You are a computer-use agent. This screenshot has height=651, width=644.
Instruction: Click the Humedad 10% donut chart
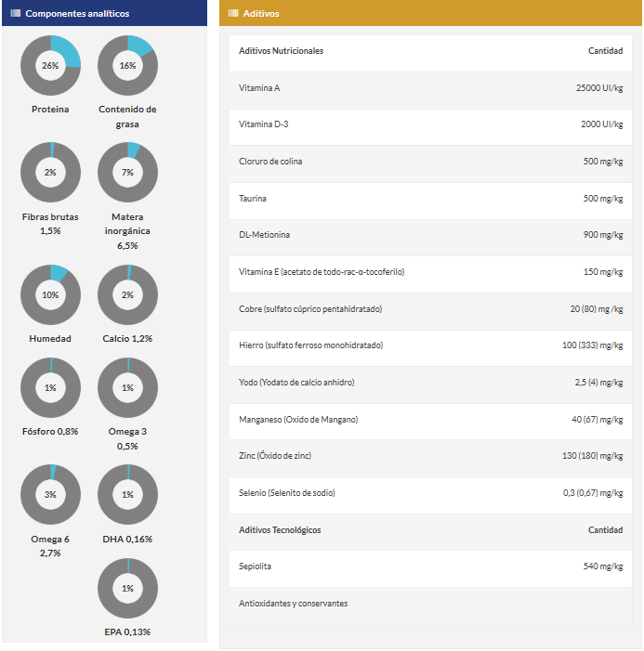click(x=50, y=295)
